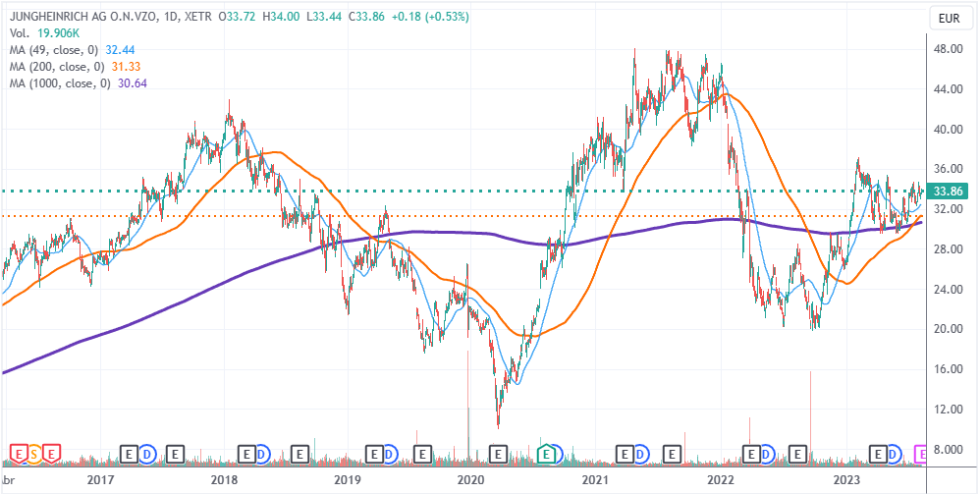Open the E earnings marker in early 2020
980x494 pixels.
pos(498,453)
